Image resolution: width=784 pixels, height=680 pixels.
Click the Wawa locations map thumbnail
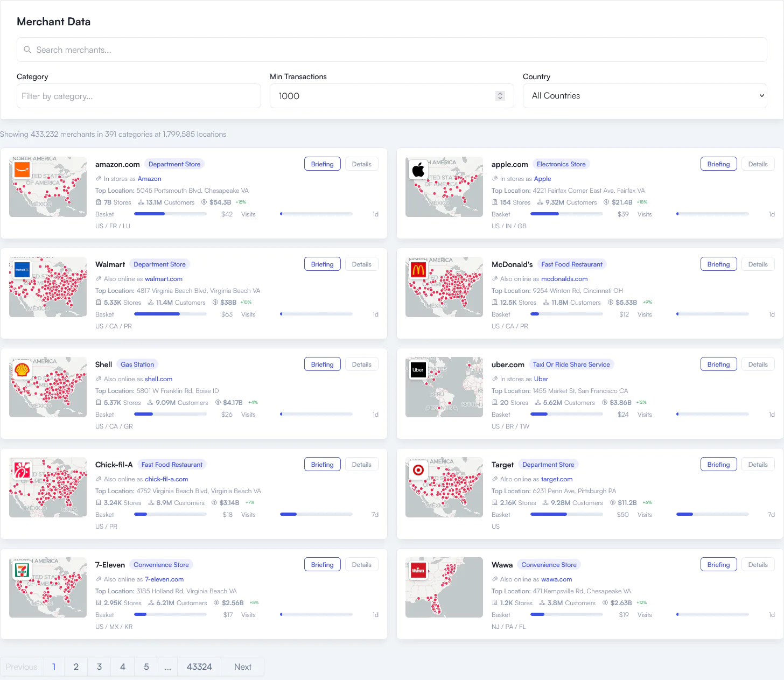pyautogui.click(x=444, y=587)
